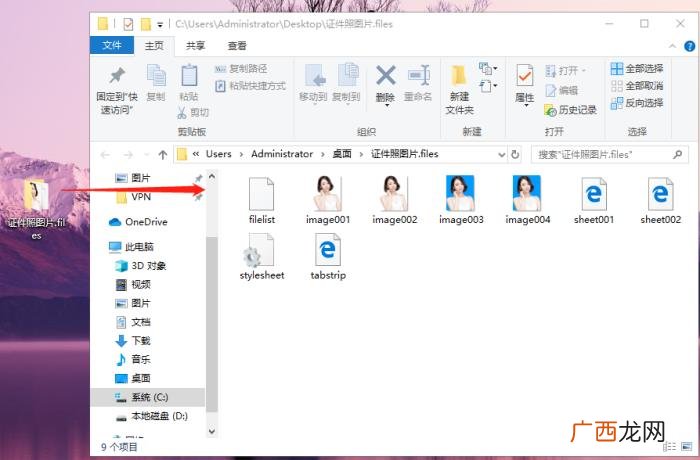The height and width of the screenshot is (460, 700).
Task: Click the navigation pane scrollbar
Action: tap(212, 324)
